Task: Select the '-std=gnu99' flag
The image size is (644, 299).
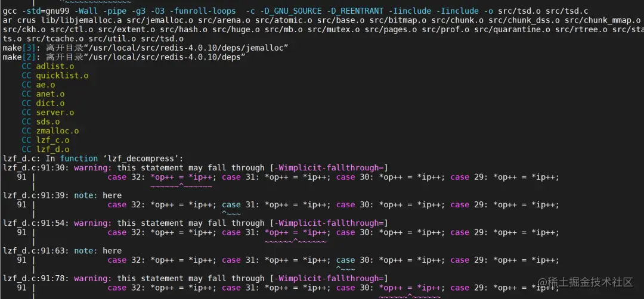Action: pos(45,11)
